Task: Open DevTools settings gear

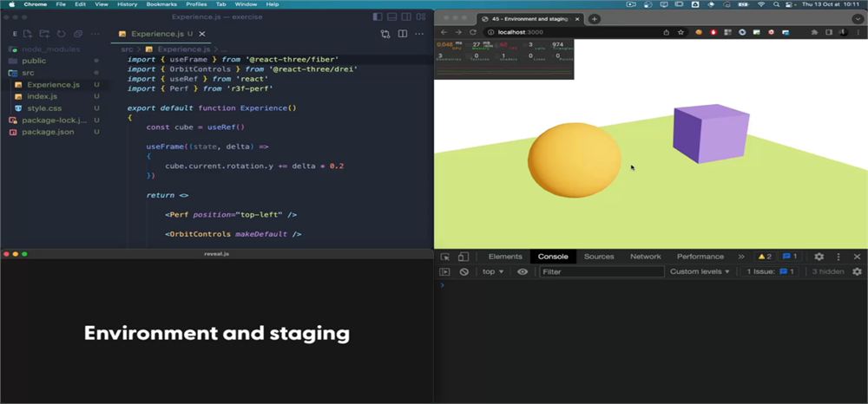Action: pyautogui.click(x=819, y=257)
